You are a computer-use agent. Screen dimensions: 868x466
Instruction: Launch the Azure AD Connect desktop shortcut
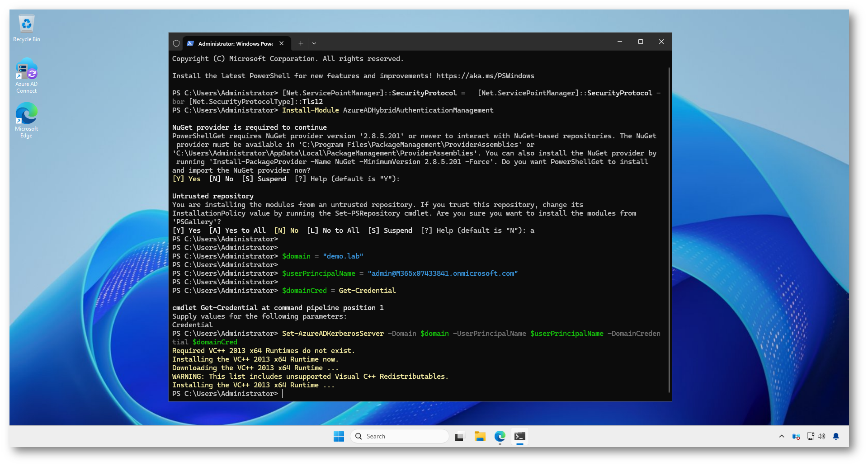click(27, 75)
